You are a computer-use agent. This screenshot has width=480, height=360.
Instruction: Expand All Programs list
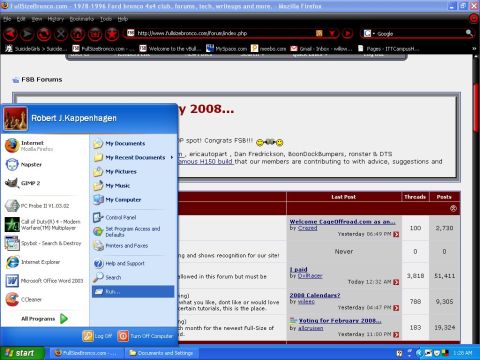tap(44, 319)
